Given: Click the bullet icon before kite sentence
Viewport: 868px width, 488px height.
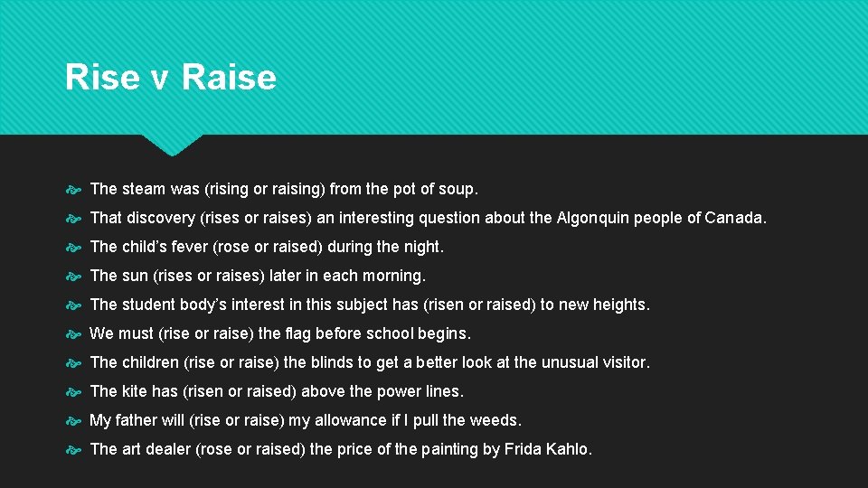Looking at the screenshot, I should tap(73, 393).
